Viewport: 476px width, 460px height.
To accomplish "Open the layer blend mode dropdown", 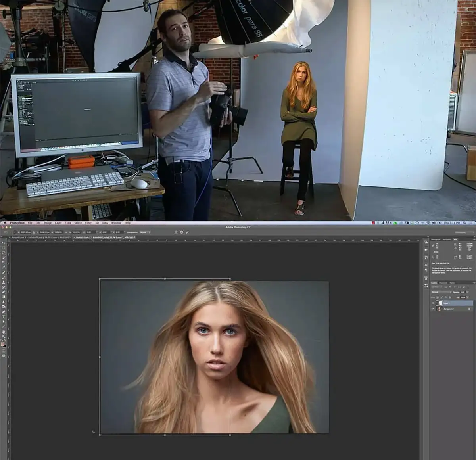I will pyautogui.click(x=441, y=292).
